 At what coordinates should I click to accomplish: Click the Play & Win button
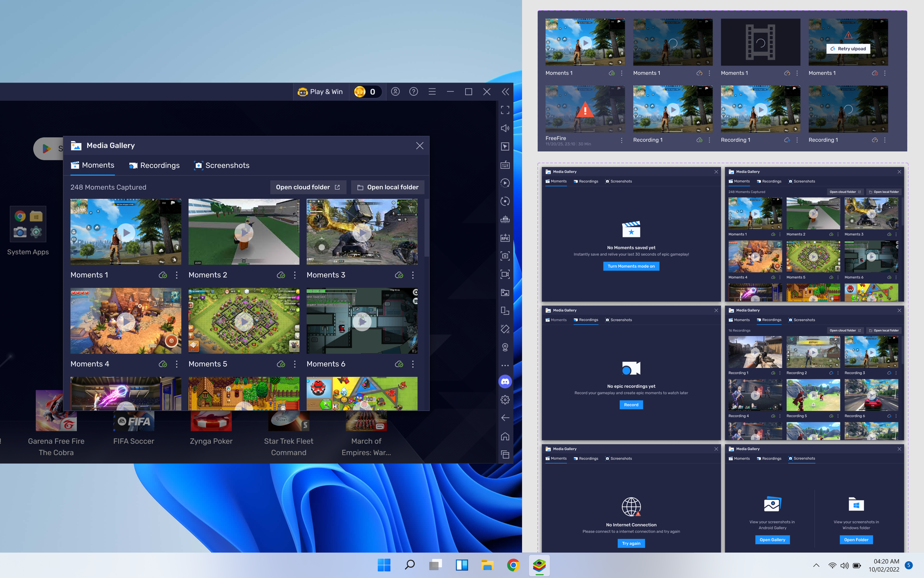tap(320, 92)
